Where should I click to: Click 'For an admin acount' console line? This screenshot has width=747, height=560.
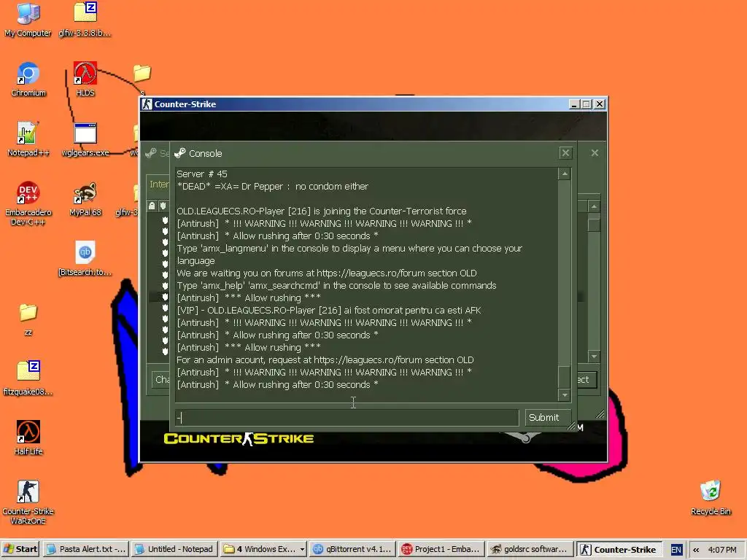coord(325,359)
